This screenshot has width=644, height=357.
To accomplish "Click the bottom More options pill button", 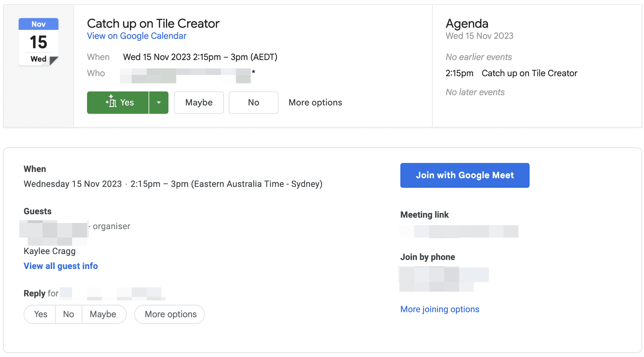I will [x=170, y=314].
